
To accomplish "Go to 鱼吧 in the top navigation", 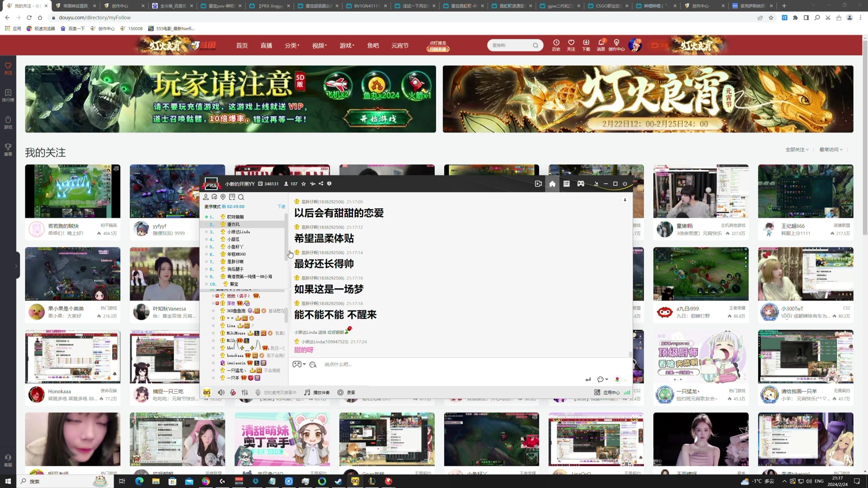I will click(x=373, y=45).
